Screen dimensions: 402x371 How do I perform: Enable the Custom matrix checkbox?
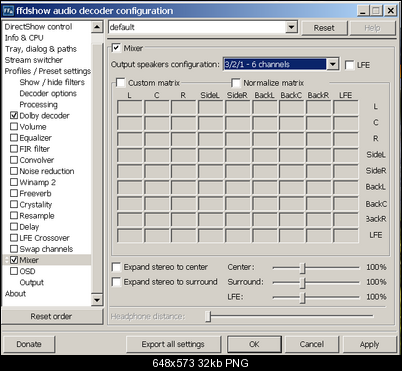120,83
